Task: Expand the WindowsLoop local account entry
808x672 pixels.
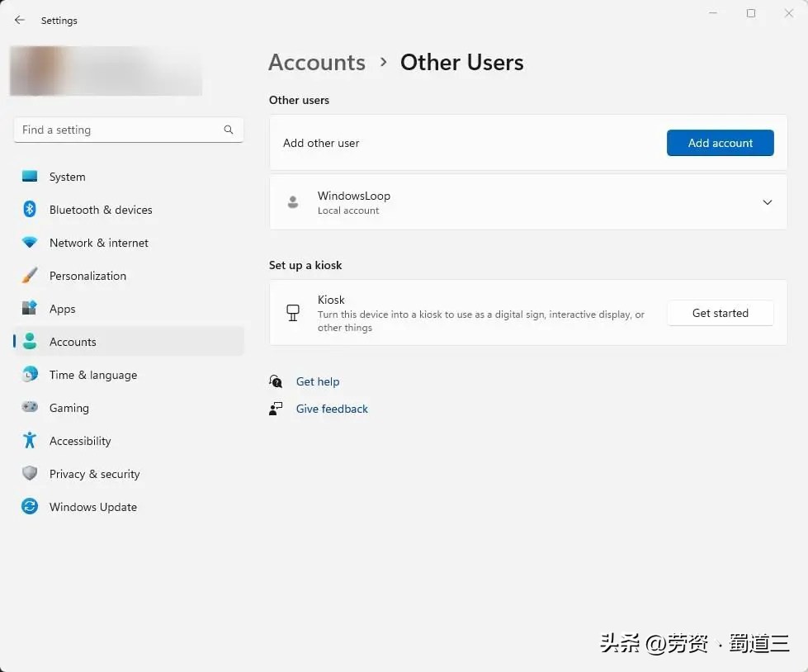Action: (767, 202)
